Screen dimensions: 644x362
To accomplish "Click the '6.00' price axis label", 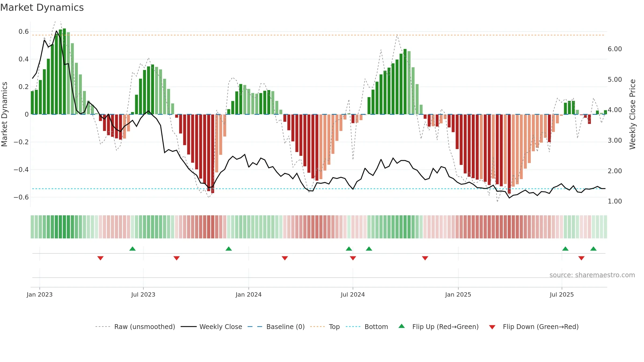I will [x=615, y=49].
